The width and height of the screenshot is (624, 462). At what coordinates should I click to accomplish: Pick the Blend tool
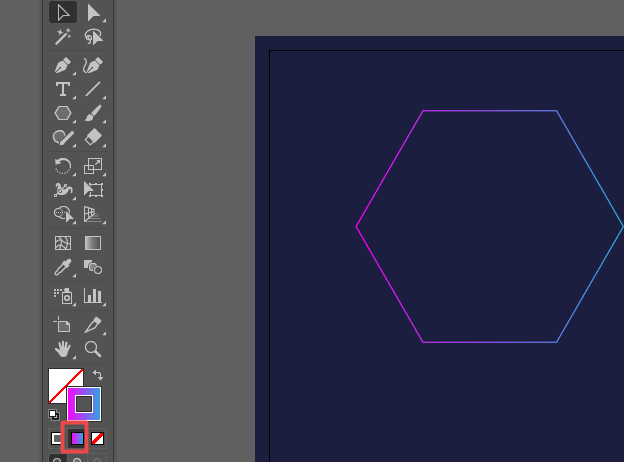[x=93, y=267]
